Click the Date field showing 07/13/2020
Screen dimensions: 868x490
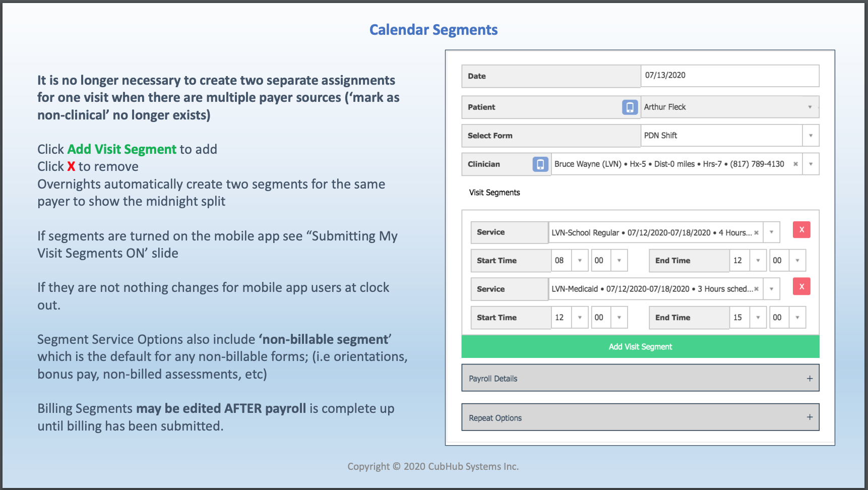pyautogui.click(x=729, y=76)
